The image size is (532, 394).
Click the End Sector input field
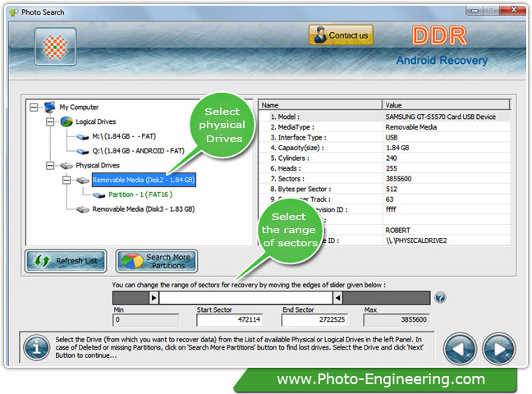(314, 320)
